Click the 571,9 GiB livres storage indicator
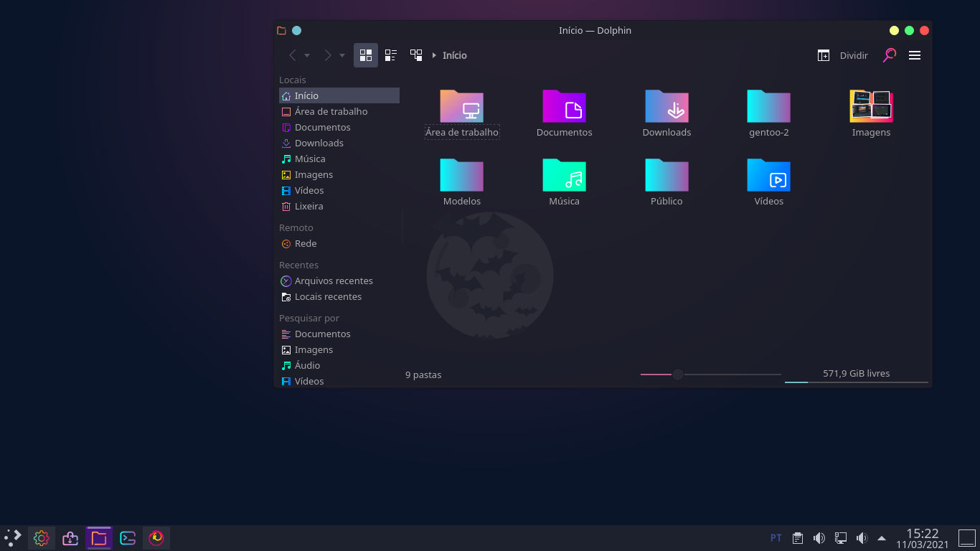Image resolution: width=980 pixels, height=551 pixels. tap(856, 373)
